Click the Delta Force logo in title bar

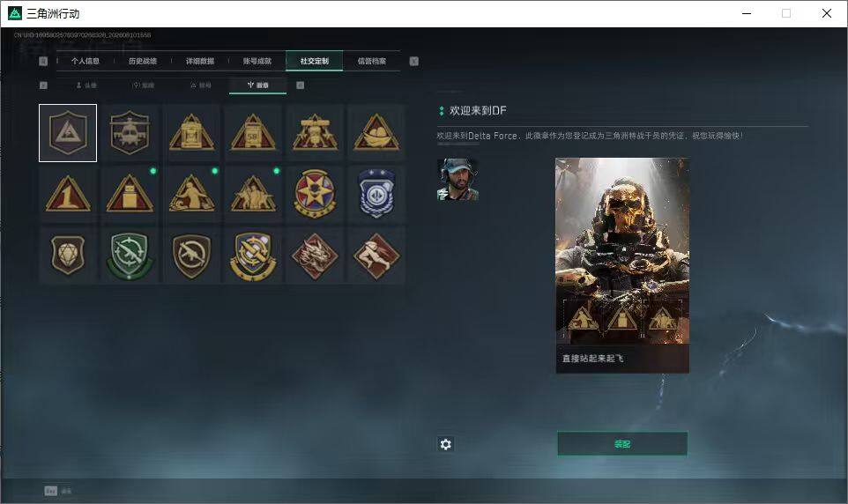(x=15, y=13)
